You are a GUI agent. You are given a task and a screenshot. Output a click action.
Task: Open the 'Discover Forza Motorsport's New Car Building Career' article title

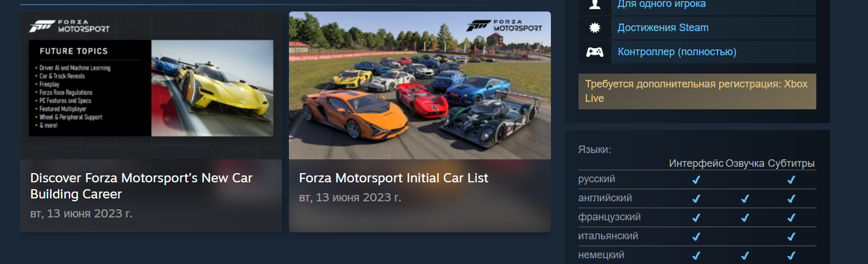pos(141,186)
